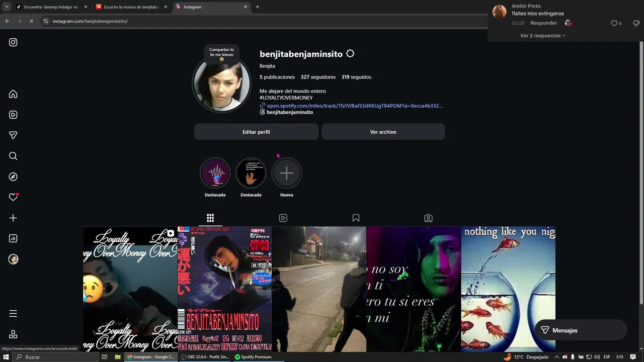
Task: Open BENJITABENJAMINSITO flyer post
Action: (224, 289)
